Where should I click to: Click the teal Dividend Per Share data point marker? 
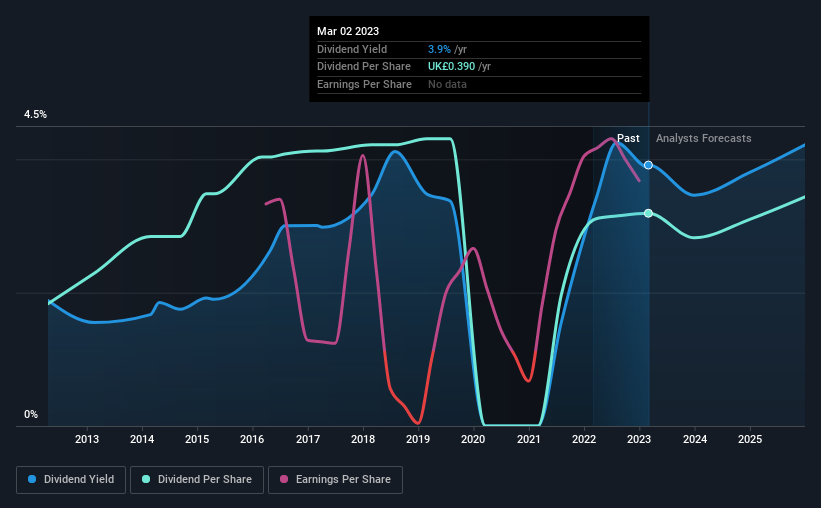(x=648, y=213)
